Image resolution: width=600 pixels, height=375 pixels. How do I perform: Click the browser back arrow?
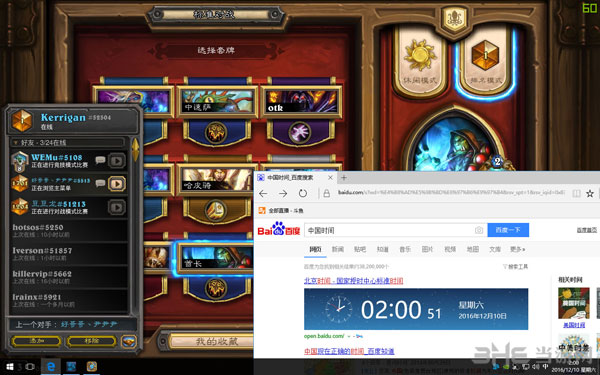263,194
